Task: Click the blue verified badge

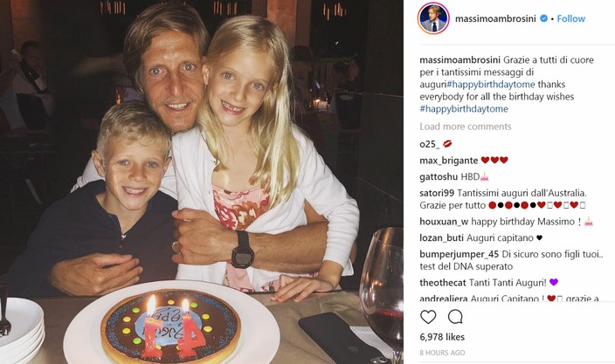Action: point(543,18)
